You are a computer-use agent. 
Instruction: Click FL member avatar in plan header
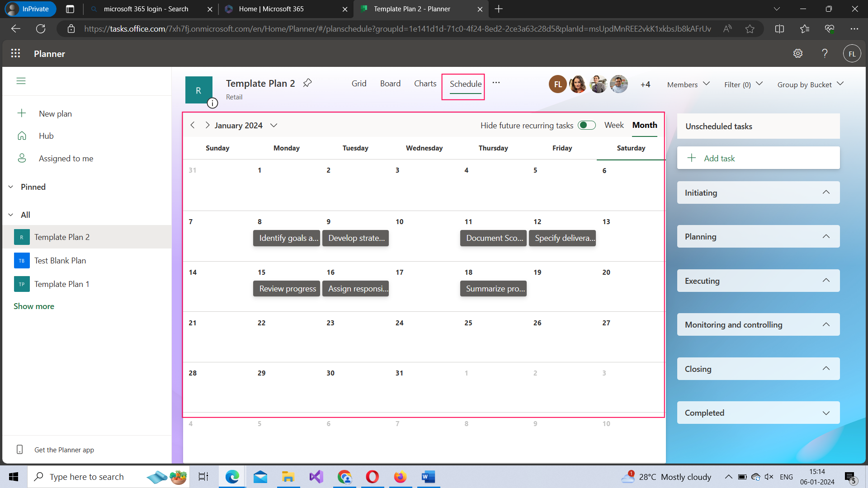[558, 84]
